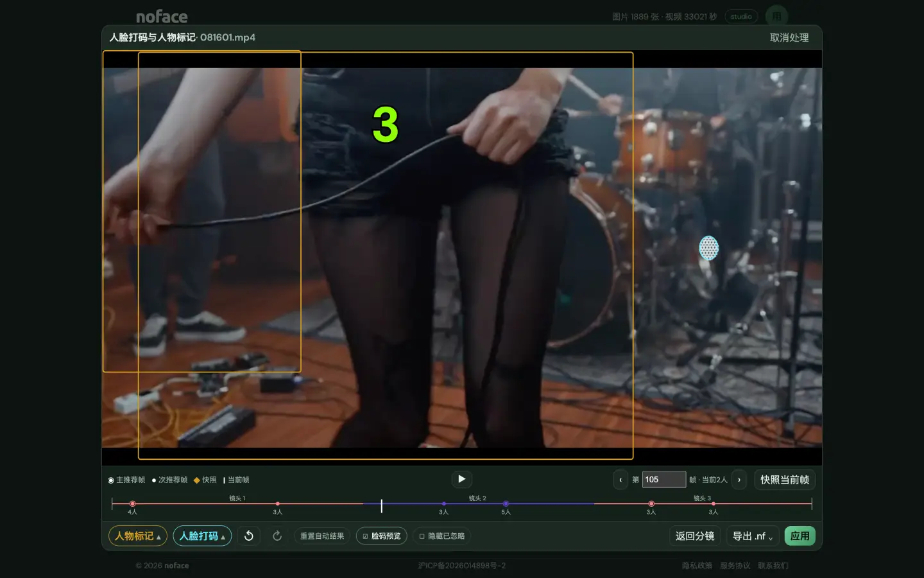Go to previous frame with left chevron

pyautogui.click(x=620, y=480)
